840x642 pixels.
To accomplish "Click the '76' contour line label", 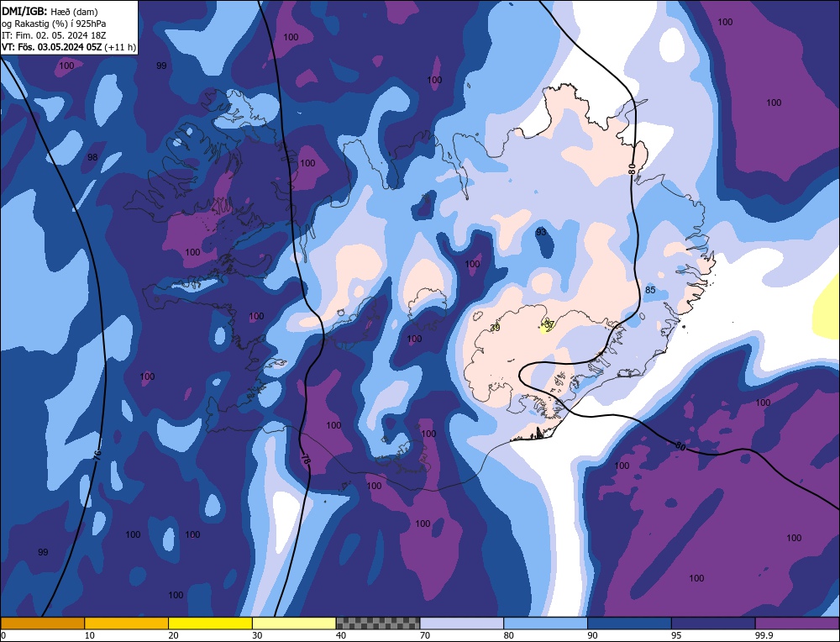I will [97, 455].
